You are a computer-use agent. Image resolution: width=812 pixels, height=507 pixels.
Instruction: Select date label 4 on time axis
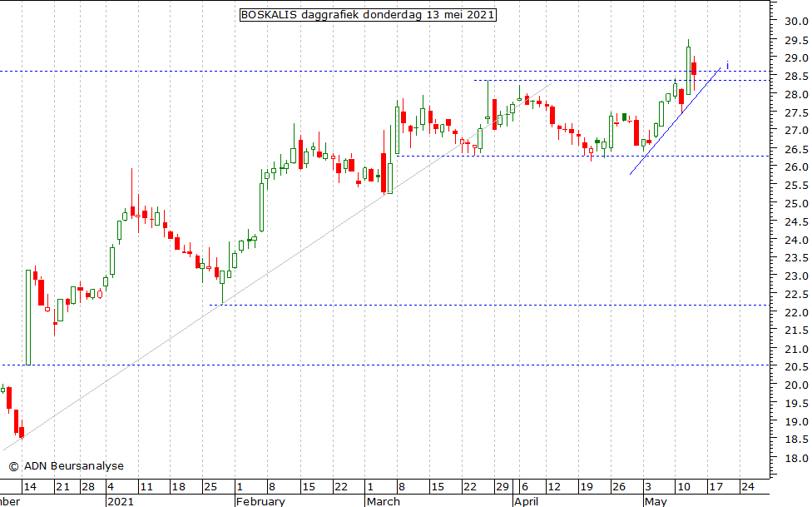click(111, 487)
